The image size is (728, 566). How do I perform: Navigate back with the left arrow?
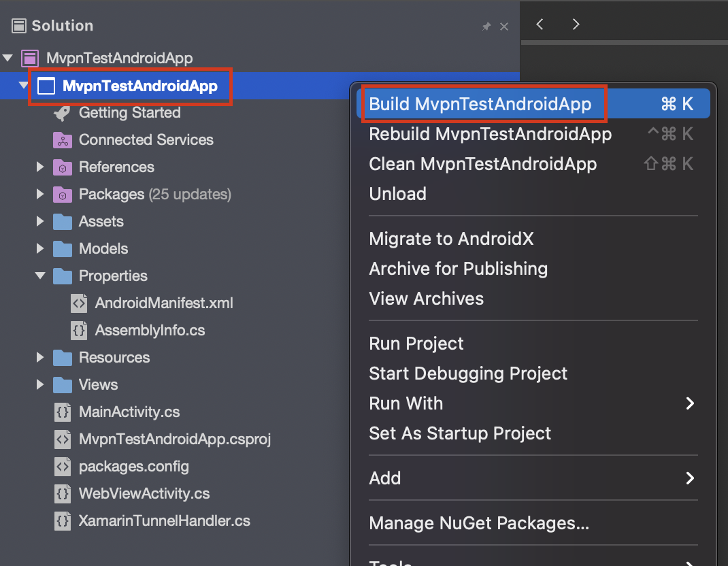coord(540,24)
